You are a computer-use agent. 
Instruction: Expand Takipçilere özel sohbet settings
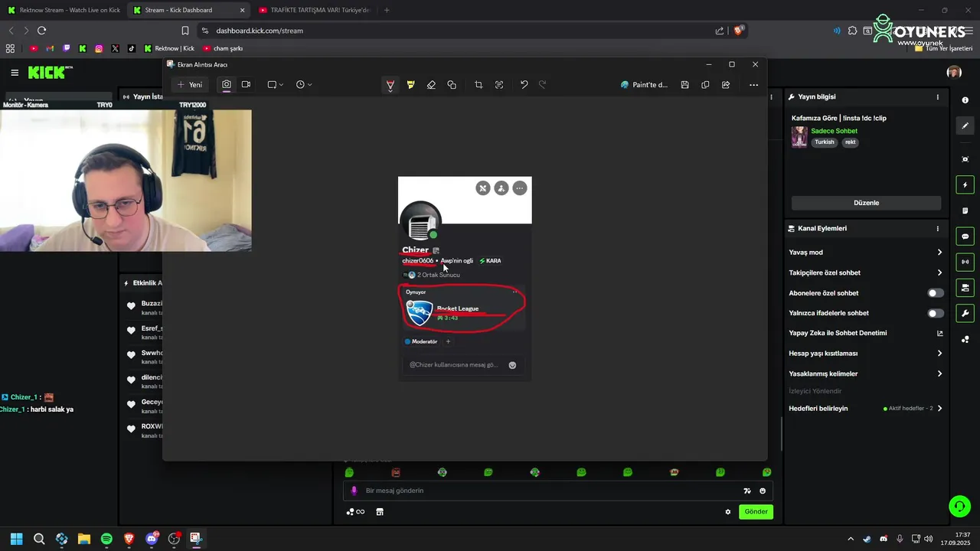(865, 272)
